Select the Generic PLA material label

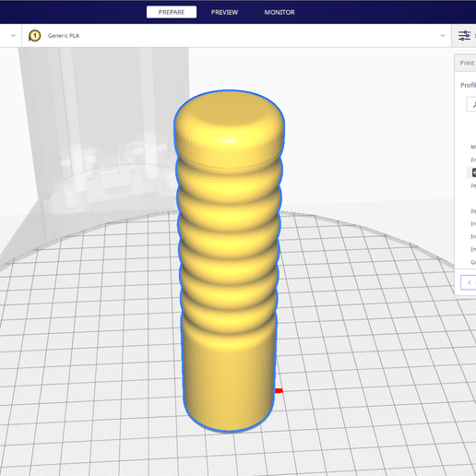(x=64, y=36)
